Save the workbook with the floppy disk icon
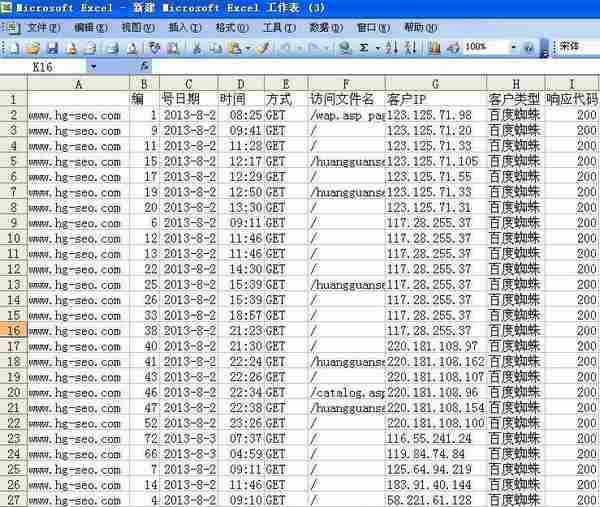The image size is (600, 507). [50, 47]
